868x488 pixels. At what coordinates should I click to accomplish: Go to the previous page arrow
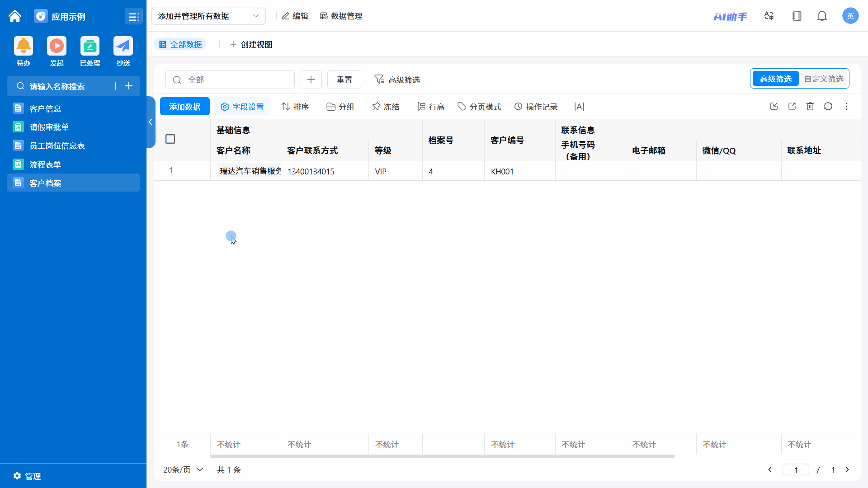click(770, 470)
